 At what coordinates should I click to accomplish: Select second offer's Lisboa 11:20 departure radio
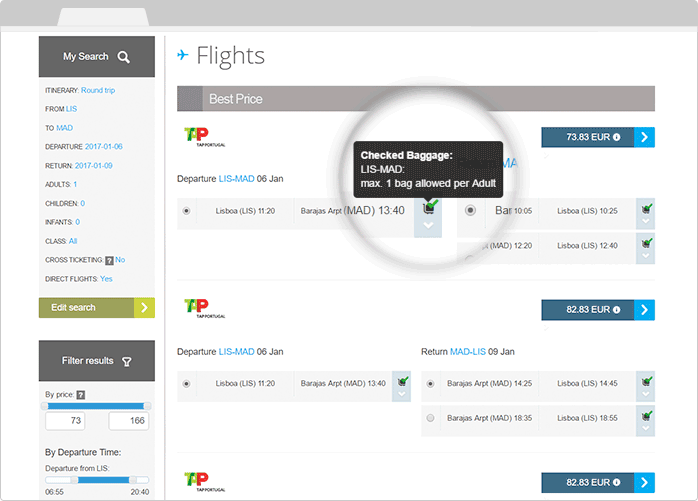(187, 383)
